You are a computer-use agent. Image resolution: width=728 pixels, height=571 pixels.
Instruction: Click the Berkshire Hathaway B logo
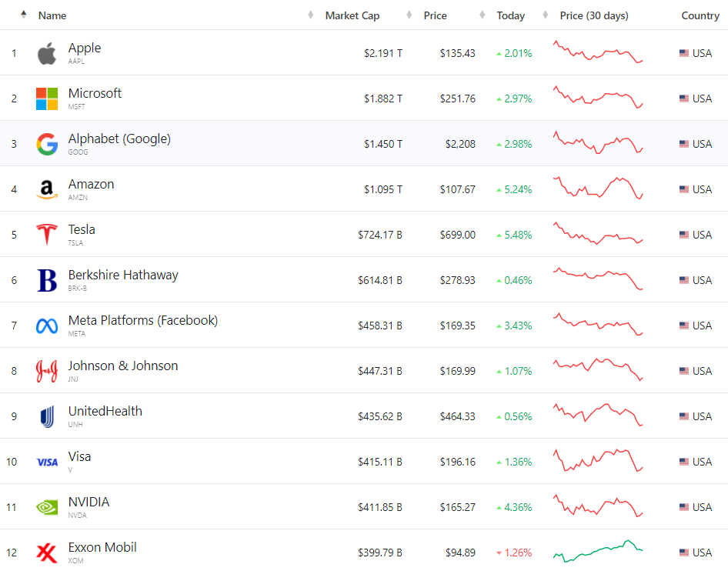click(x=47, y=280)
